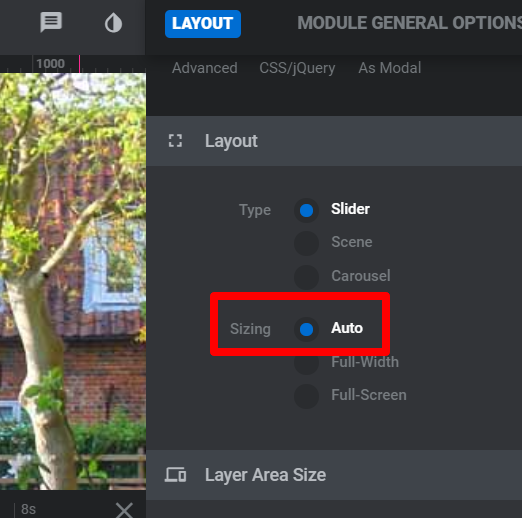
Task: Click the Layout section brackets icon
Action: 175,141
